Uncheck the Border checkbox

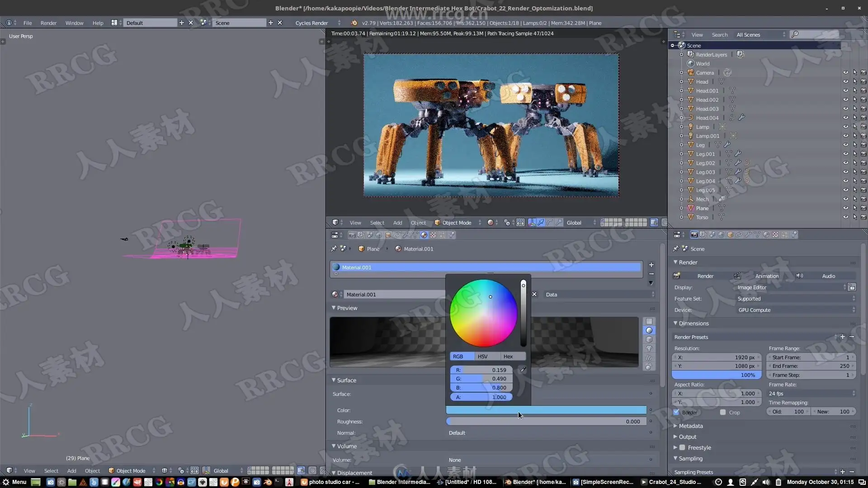(677, 412)
